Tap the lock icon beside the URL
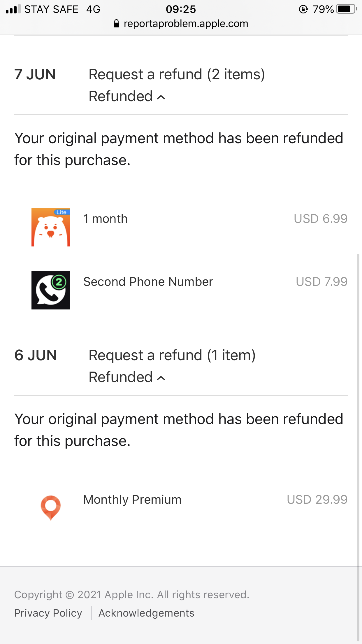362x644 pixels. tap(116, 24)
